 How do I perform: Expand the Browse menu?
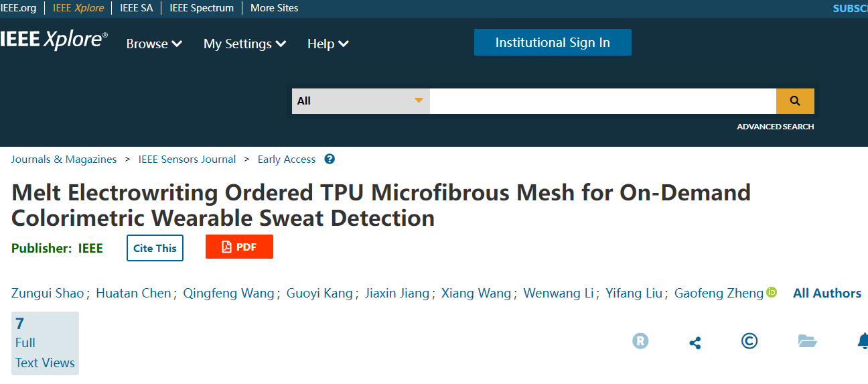pyautogui.click(x=154, y=44)
